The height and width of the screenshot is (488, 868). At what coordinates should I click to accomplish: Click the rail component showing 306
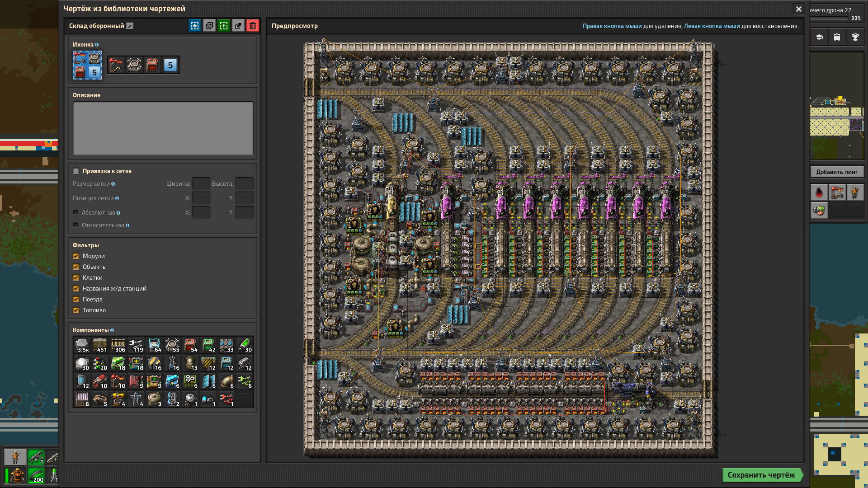tap(118, 345)
